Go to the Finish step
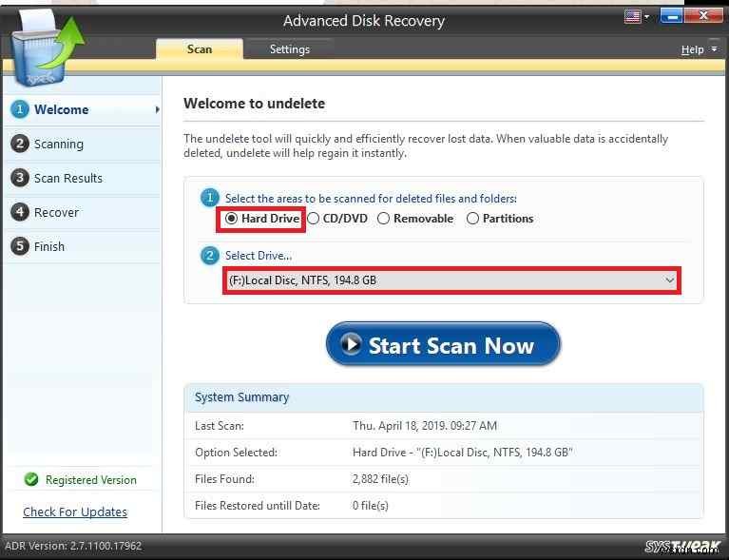The width and height of the screenshot is (729, 560). (82, 246)
